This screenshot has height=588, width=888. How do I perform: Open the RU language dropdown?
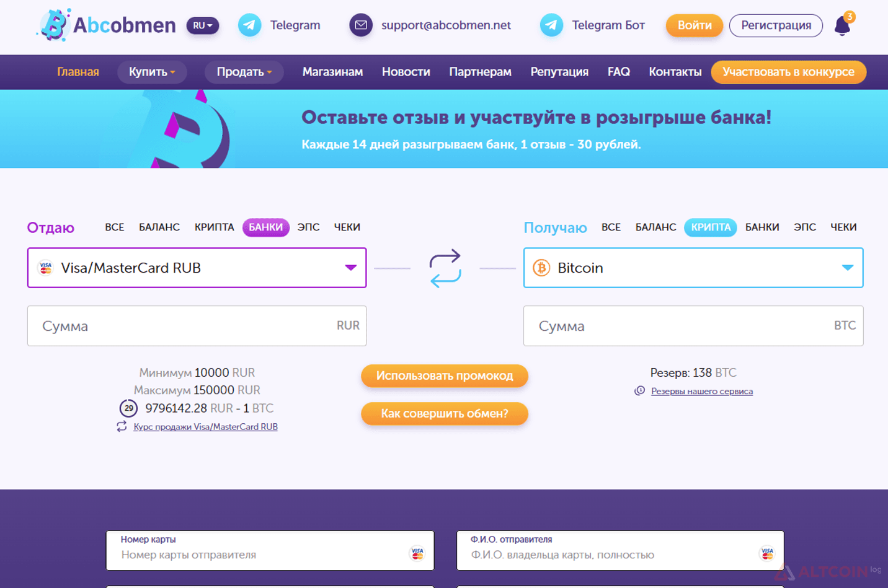click(203, 25)
